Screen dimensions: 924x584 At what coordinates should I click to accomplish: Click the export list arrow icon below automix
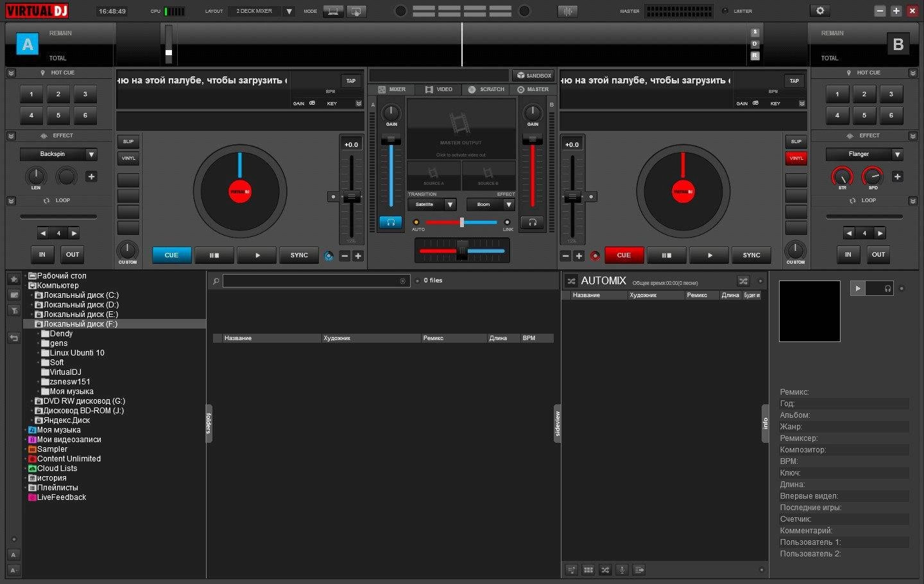click(x=638, y=570)
